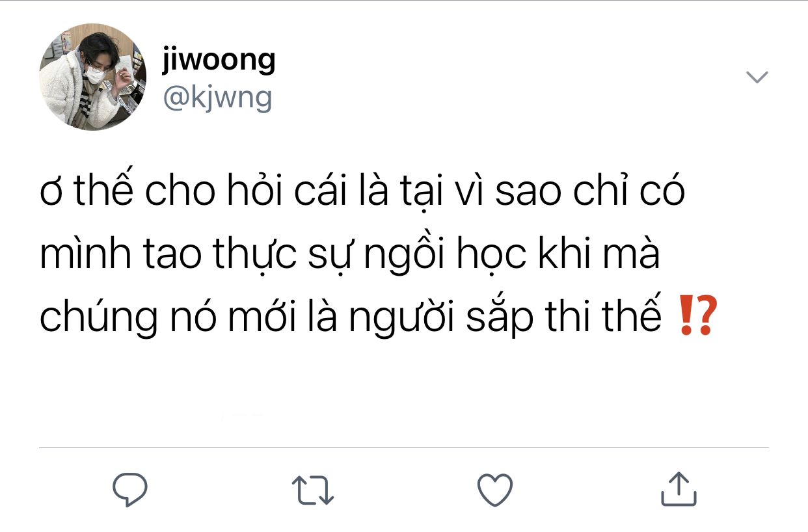
Task: Open the reply speech bubble icon
Action: (130, 490)
